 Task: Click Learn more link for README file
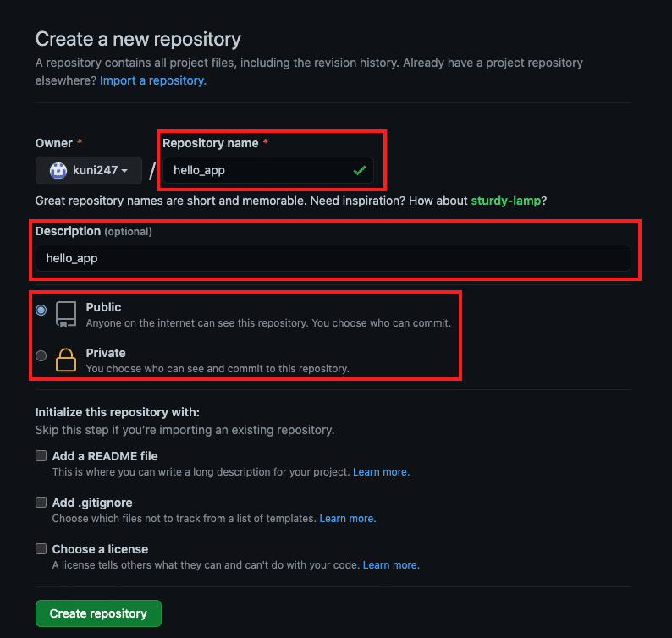click(x=381, y=471)
